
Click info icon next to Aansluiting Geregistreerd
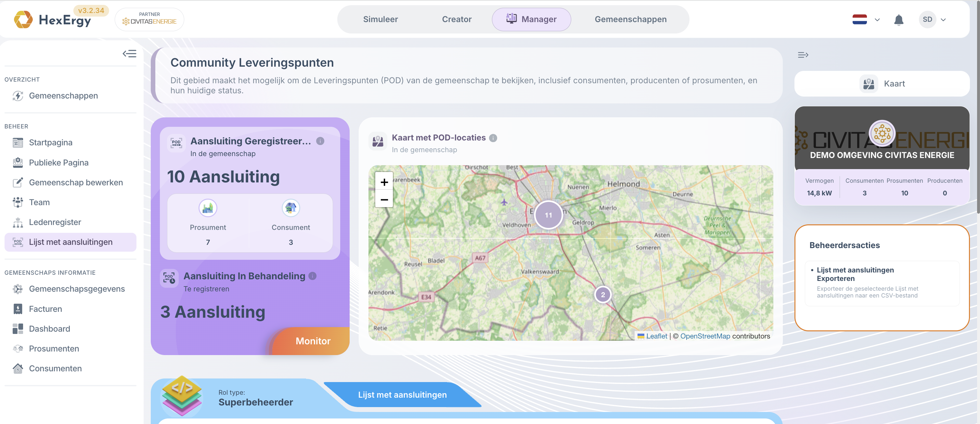tap(320, 141)
